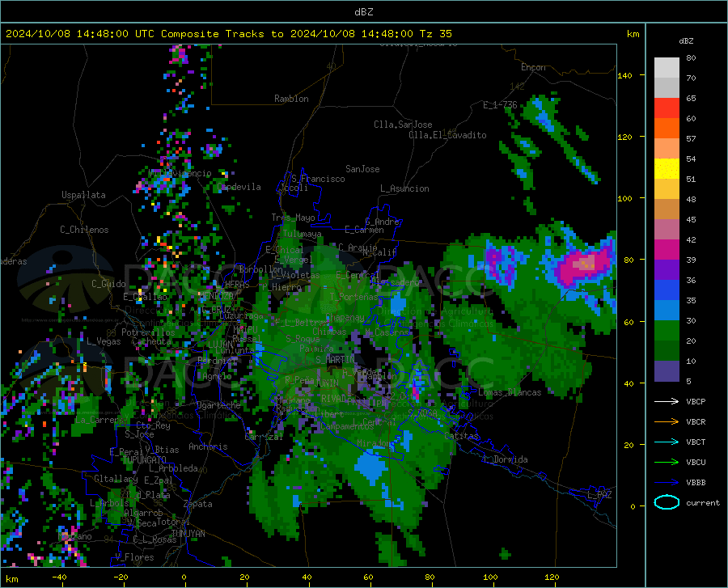This screenshot has height=588, width=728.
Task: Click the S_Francisco map label
Action: coord(318,179)
